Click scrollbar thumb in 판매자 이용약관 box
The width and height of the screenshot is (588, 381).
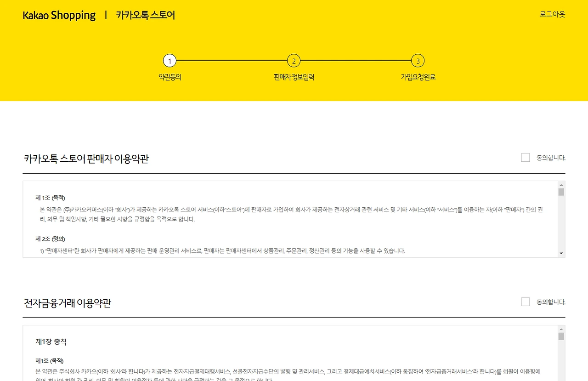561,192
